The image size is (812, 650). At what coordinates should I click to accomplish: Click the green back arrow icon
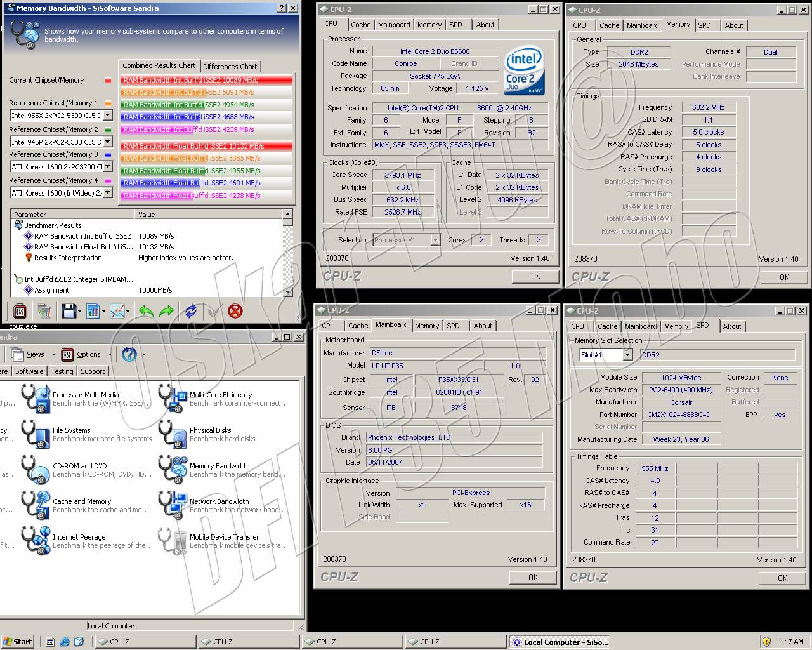tap(146, 311)
